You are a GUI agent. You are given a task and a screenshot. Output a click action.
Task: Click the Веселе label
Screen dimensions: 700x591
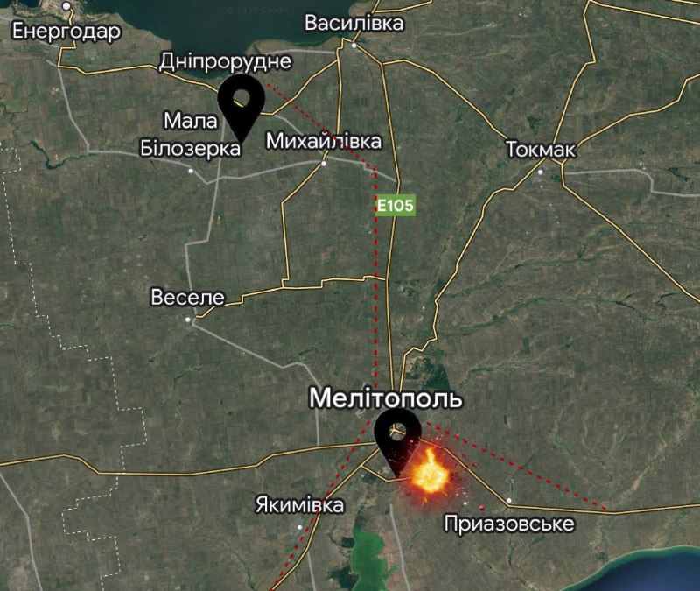188,298
